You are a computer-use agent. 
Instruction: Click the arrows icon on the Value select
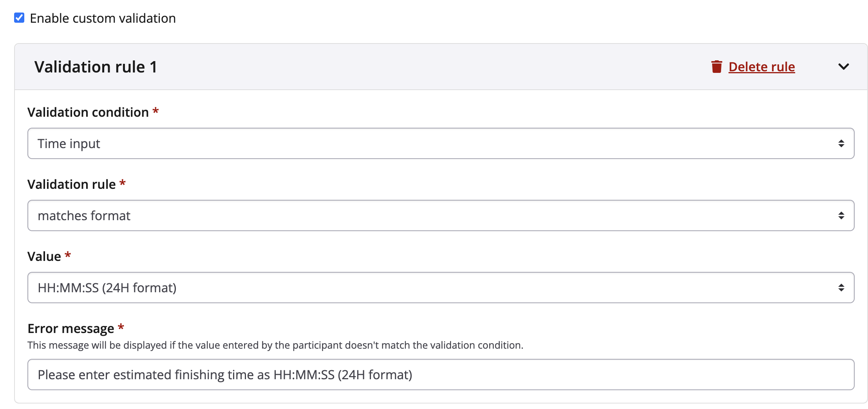coord(841,288)
